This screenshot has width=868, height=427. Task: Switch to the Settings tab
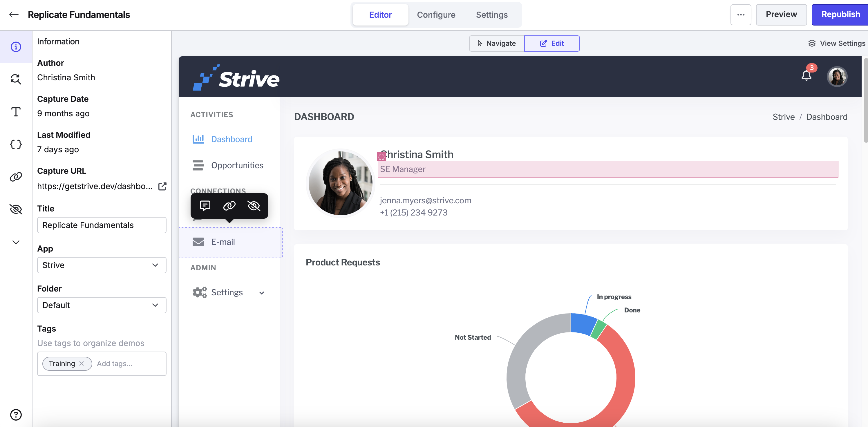point(492,15)
